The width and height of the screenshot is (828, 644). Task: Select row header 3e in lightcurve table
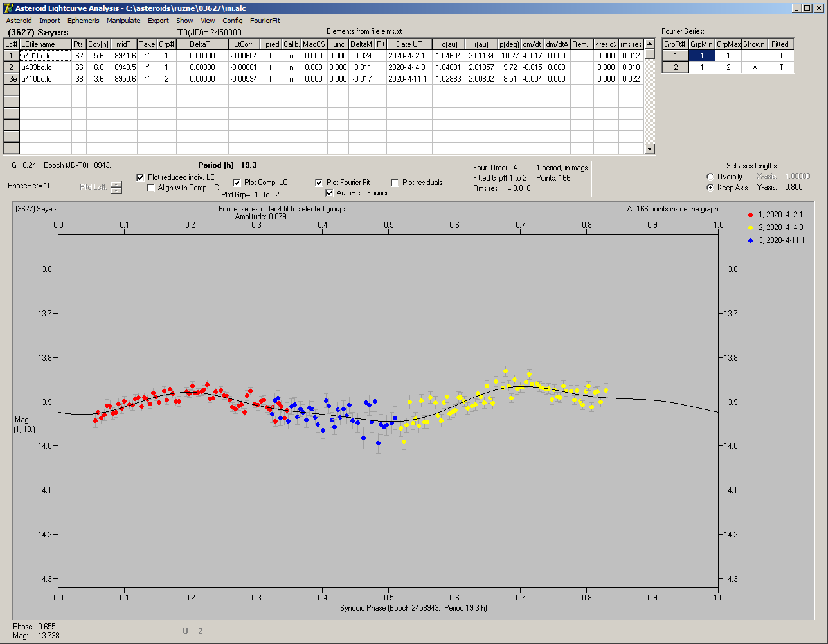(12, 78)
